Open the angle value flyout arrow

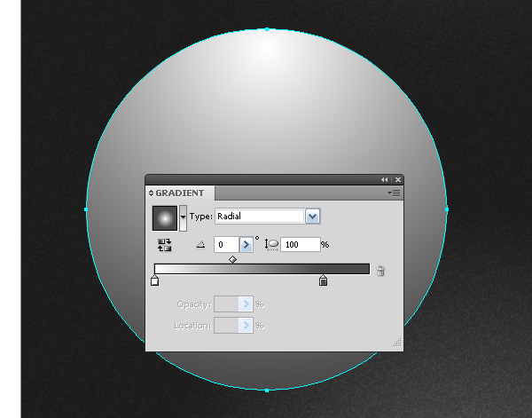click(246, 244)
